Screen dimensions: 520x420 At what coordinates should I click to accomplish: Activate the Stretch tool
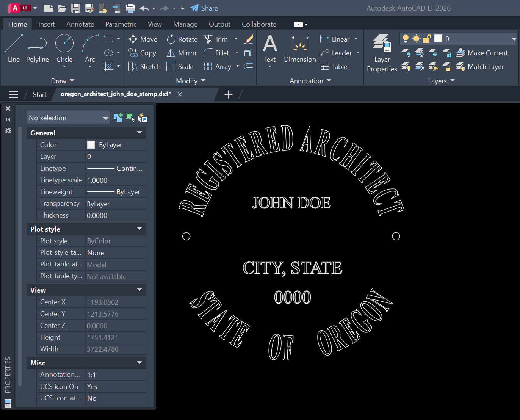pyautogui.click(x=144, y=66)
